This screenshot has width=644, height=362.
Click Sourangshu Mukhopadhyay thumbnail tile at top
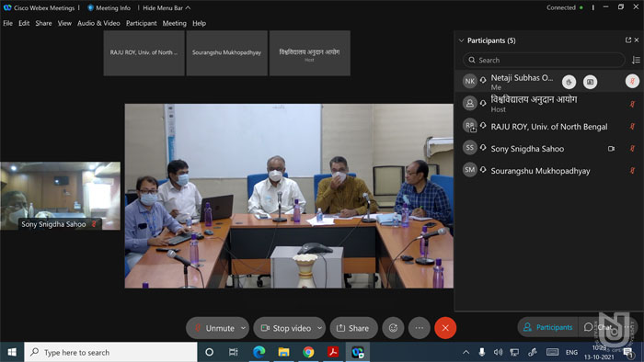point(226,53)
